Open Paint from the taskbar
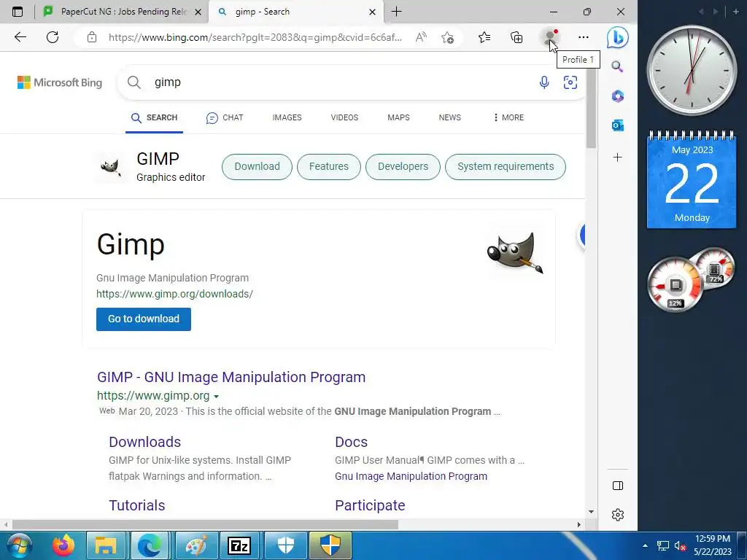This screenshot has width=747, height=560. [196, 545]
